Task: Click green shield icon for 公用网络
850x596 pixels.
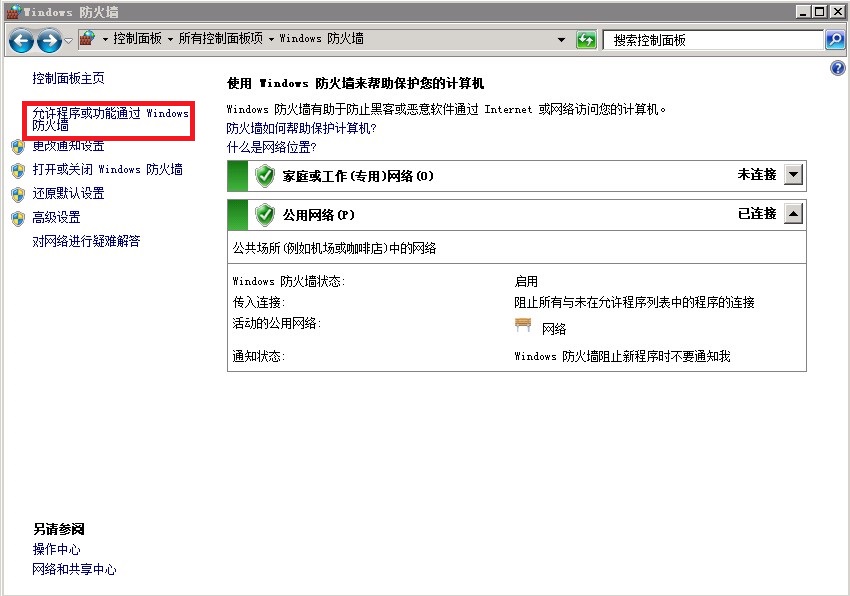Action: [x=265, y=214]
